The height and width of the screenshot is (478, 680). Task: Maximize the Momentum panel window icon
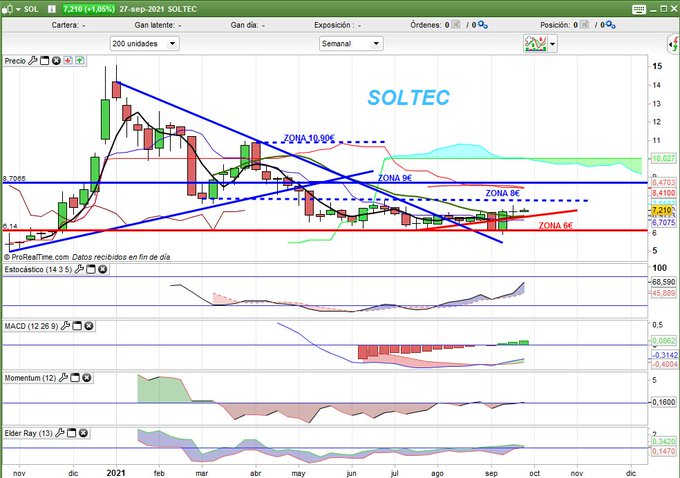pyautogui.click(x=75, y=378)
